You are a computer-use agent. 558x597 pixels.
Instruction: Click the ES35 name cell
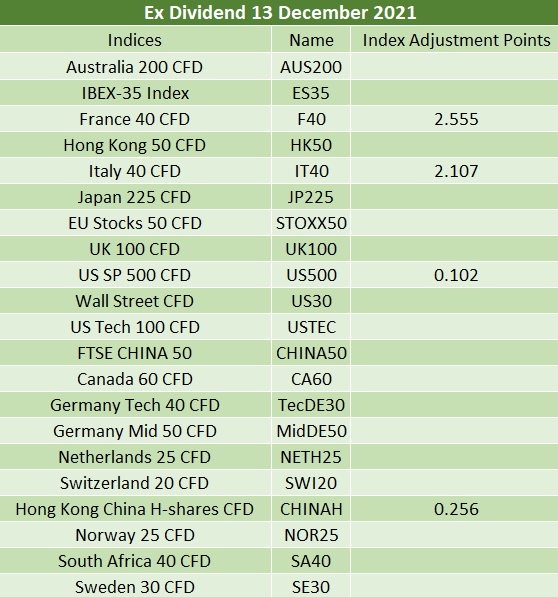click(x=311, y=93)
